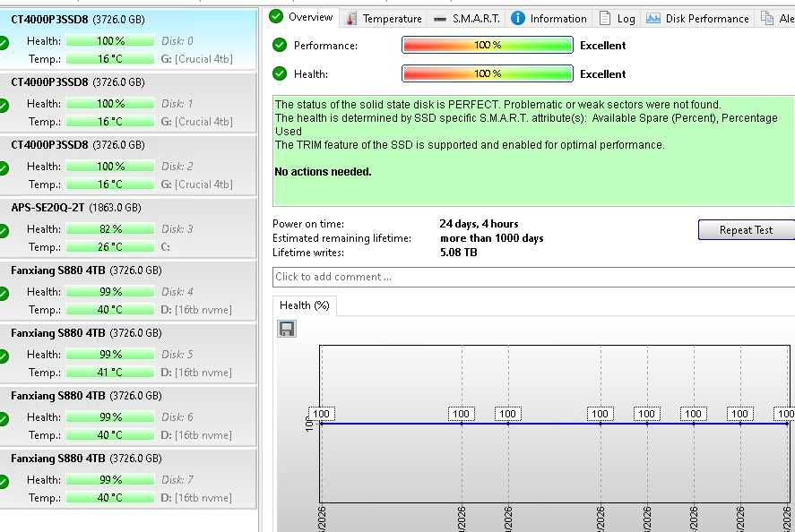Click "C:" drive letter label
The height and width of the screenshot is (532, 795).
(x=165, y=247)
